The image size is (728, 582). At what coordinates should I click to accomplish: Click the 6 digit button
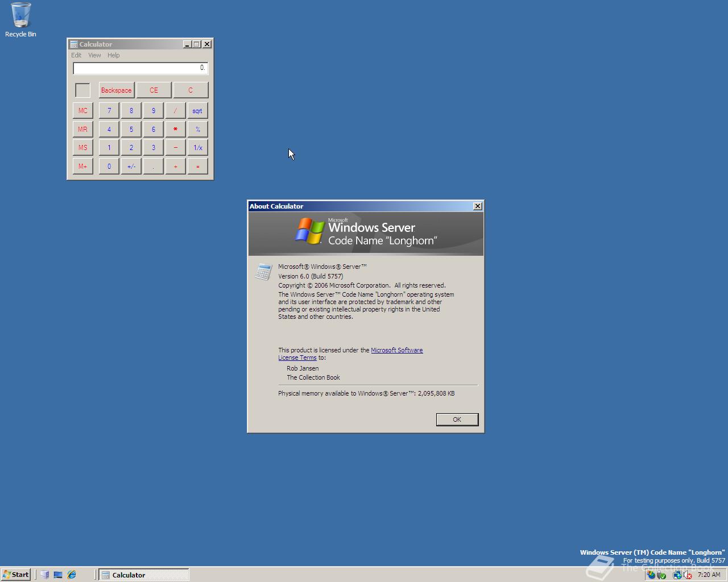153,130
